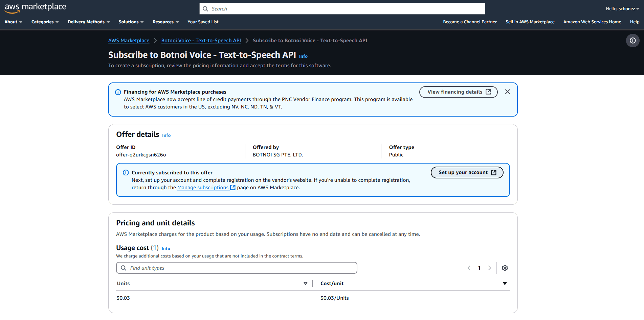
Task: Expand the Categories menu
Action: (x=45, y=22)
